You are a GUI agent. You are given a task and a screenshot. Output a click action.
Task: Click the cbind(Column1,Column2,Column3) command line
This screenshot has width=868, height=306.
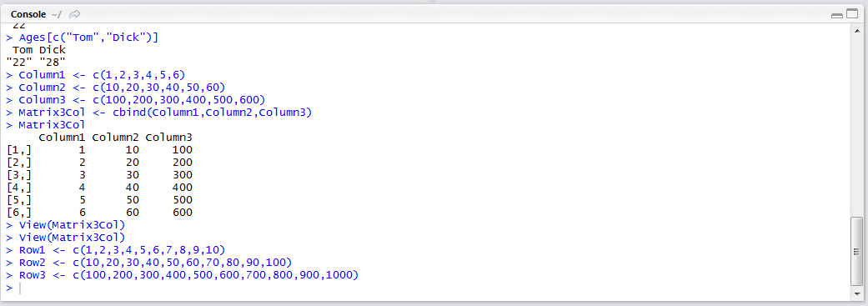(x=159, y=113)
